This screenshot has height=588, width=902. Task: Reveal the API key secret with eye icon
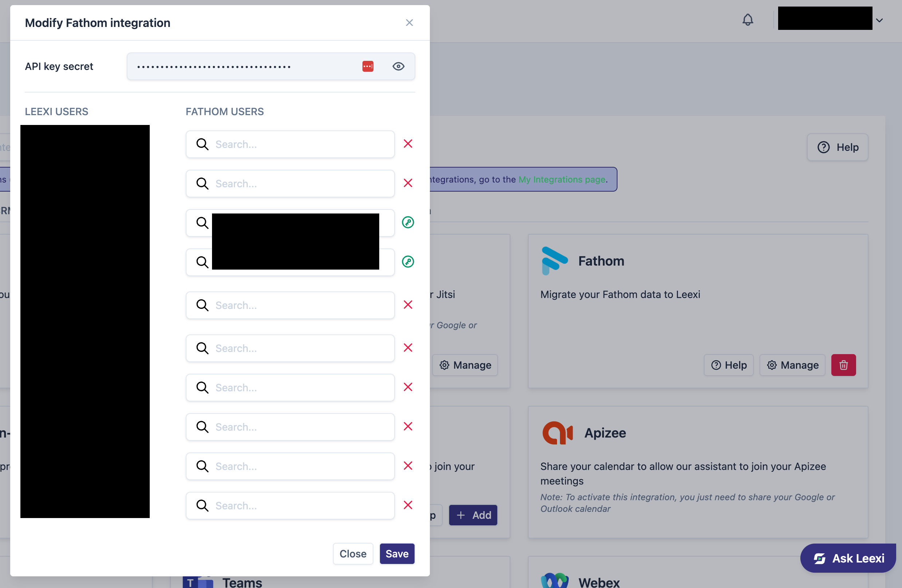tap(398, 66)
